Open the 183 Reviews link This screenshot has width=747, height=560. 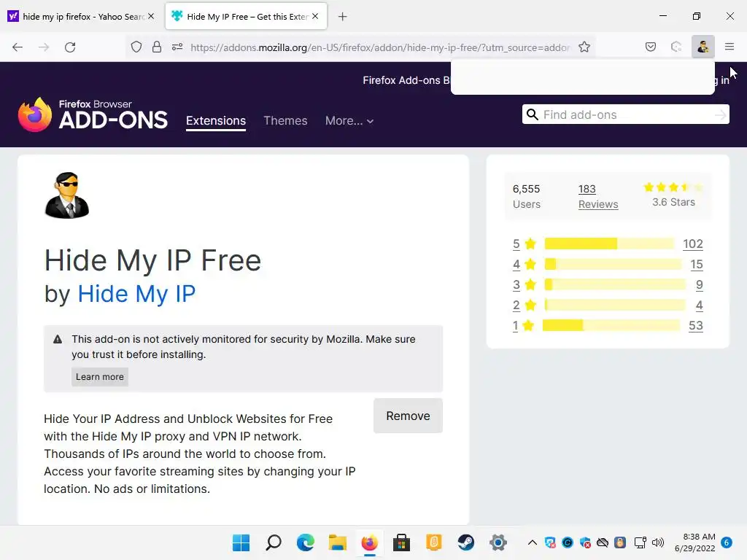598,197
